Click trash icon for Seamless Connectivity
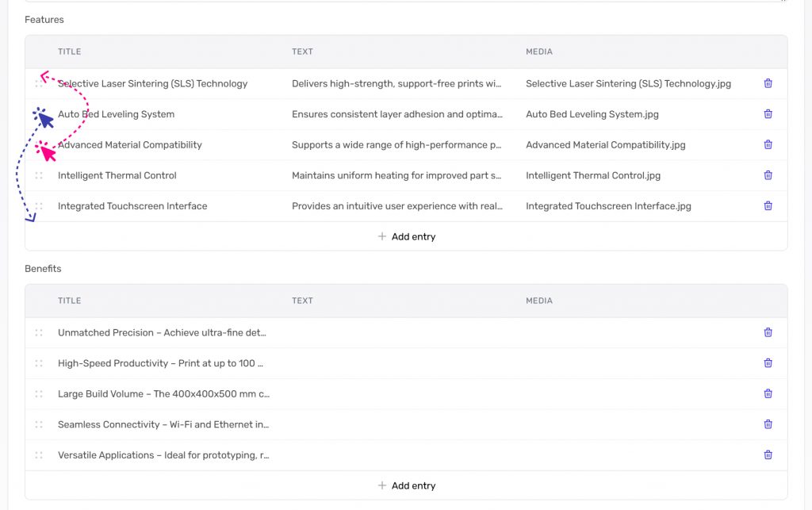The image size is (812, 510). pyautogui.click(x=768, y=424)
